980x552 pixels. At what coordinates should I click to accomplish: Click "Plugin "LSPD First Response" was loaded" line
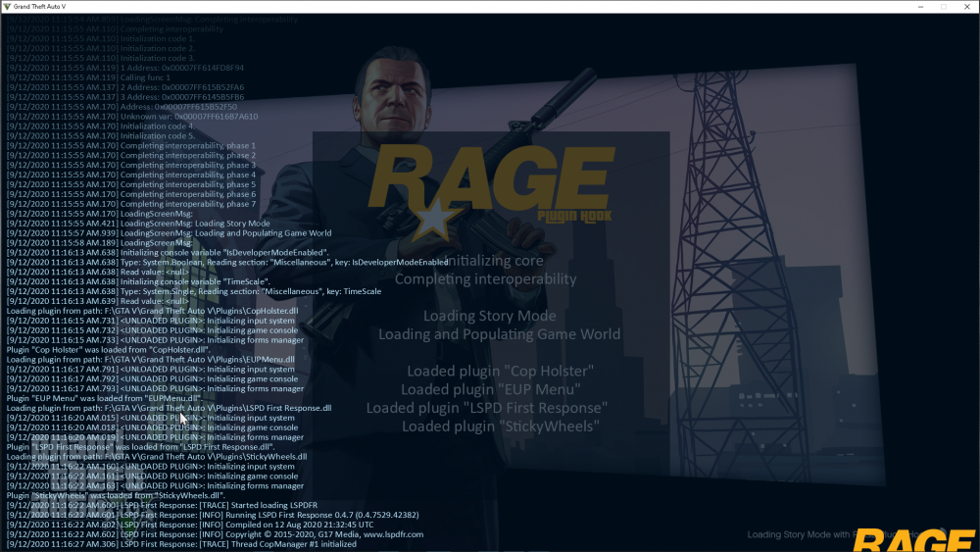click(140, 447)
